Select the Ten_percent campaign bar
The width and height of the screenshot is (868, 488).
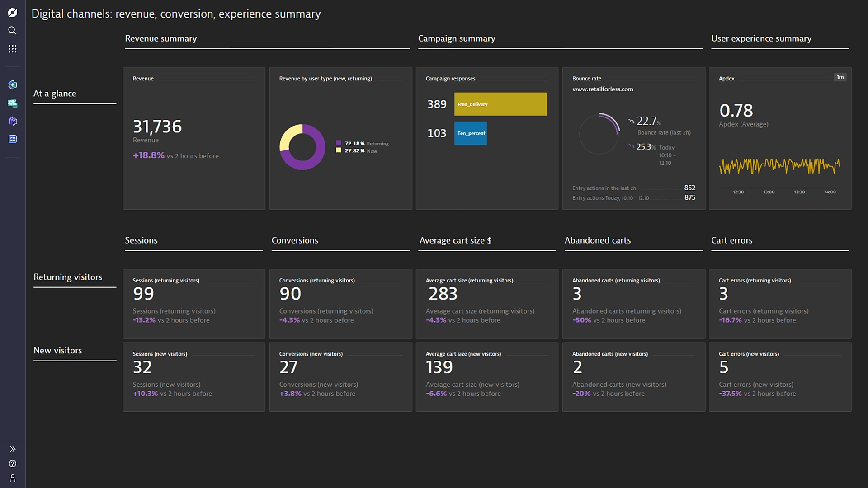point(471,133)
